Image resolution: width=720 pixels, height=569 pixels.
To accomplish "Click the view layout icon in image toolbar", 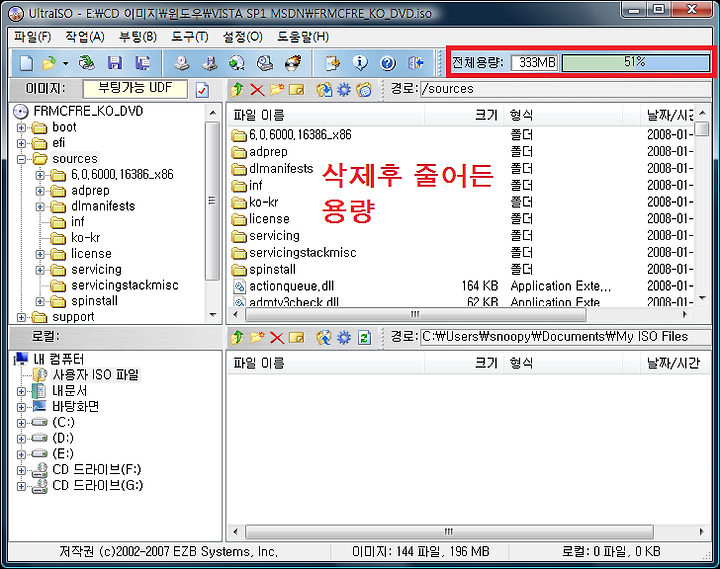I will [x=364, y=90].
